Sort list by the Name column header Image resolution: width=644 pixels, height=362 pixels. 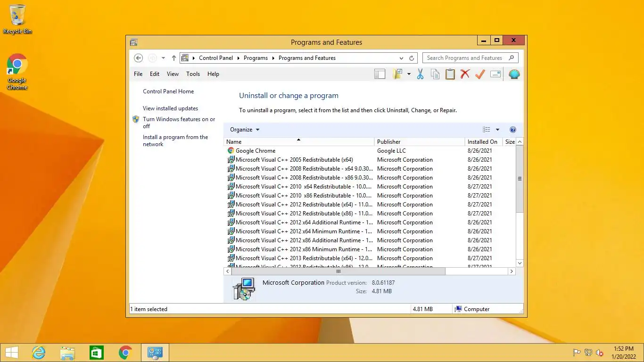(x=299, y=142)
